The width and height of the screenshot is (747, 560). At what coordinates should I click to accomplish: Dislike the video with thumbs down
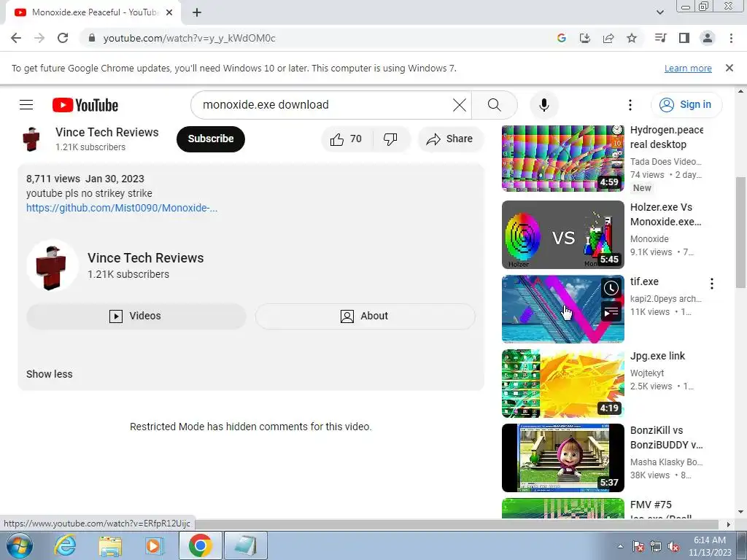tap(390, 139)
